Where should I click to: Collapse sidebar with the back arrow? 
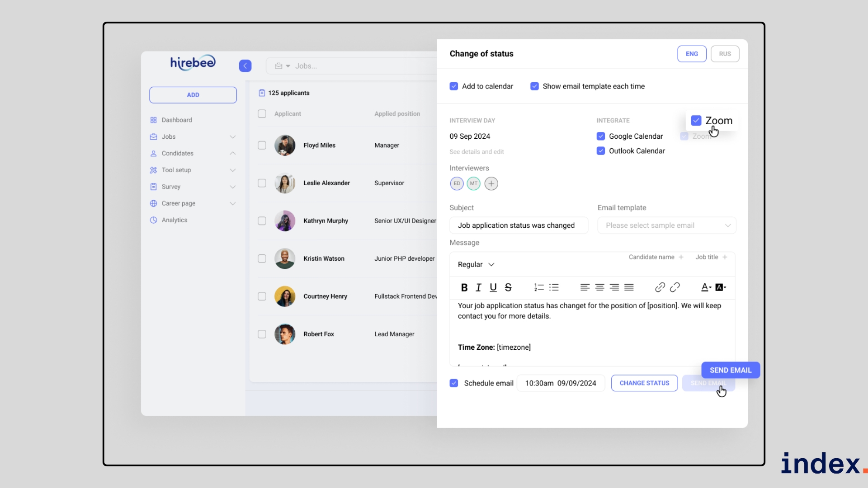pos(245,66)
